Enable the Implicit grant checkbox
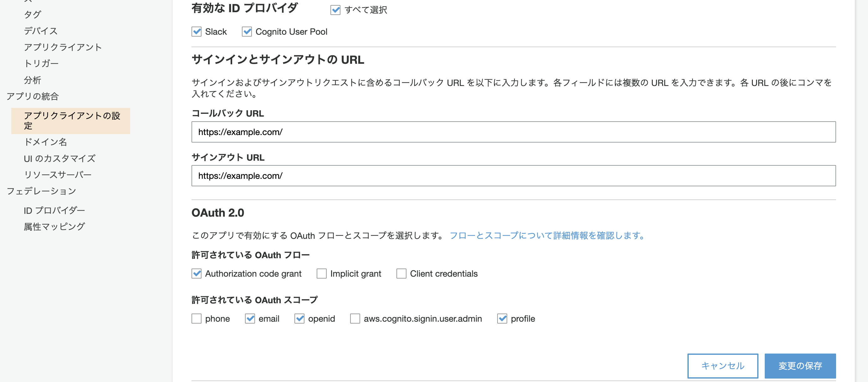The image size is (868, 382). coord(321,273)
